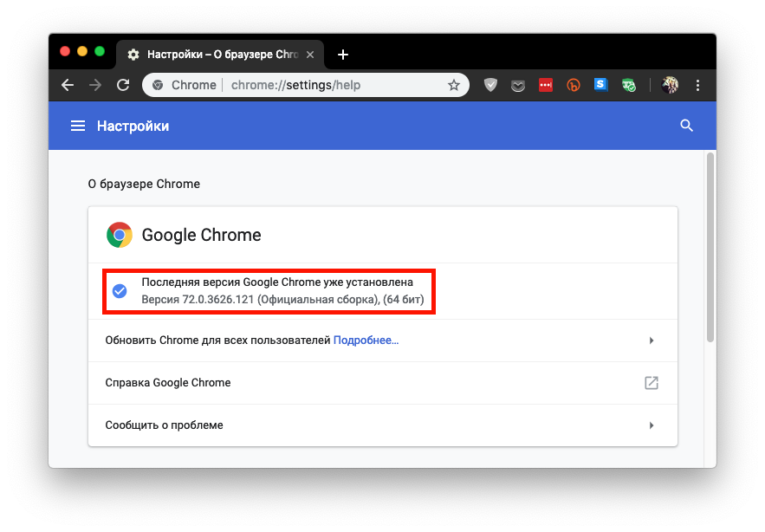Search settings with the magnifier icon
765x532 pixels.
(687, 126)
